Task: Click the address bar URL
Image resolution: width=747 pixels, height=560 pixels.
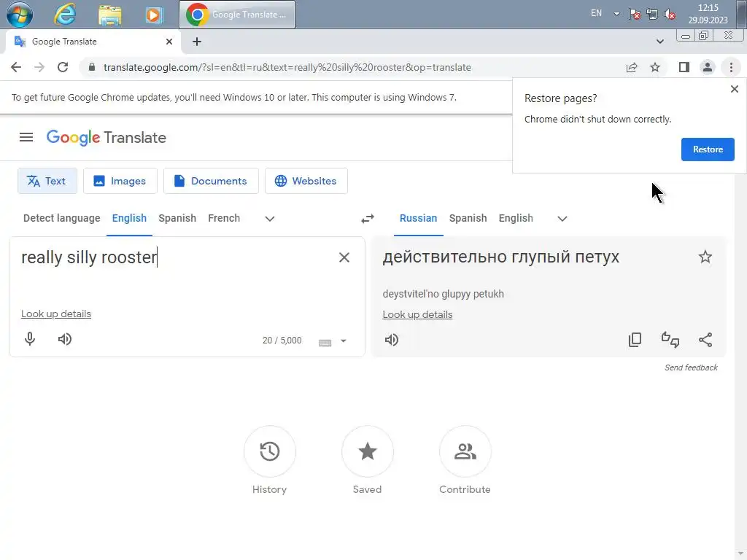Action: click(287, 68)
